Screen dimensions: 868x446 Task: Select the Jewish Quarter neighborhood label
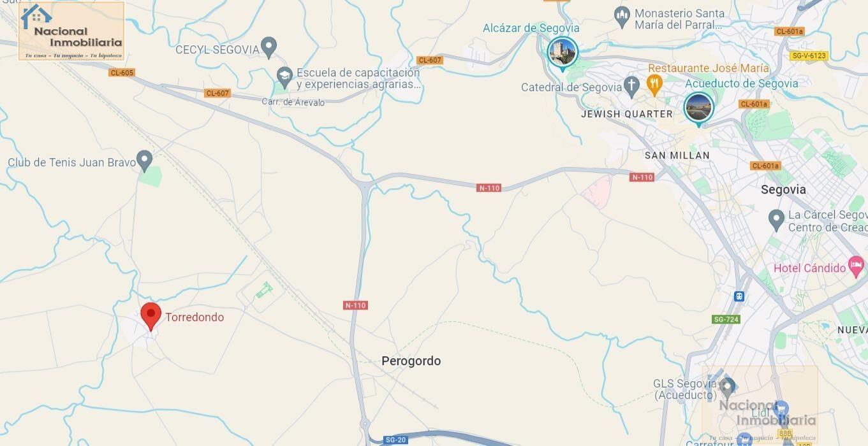click(x=627, y=114)
